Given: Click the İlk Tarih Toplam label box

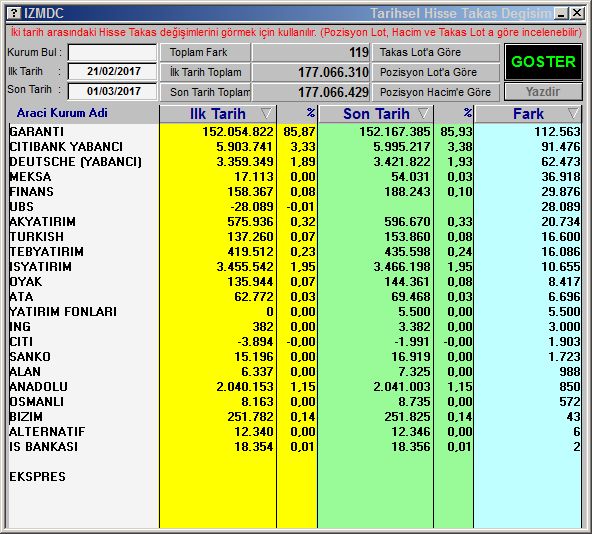Looking at the screenshot, I should coord(205,72).
